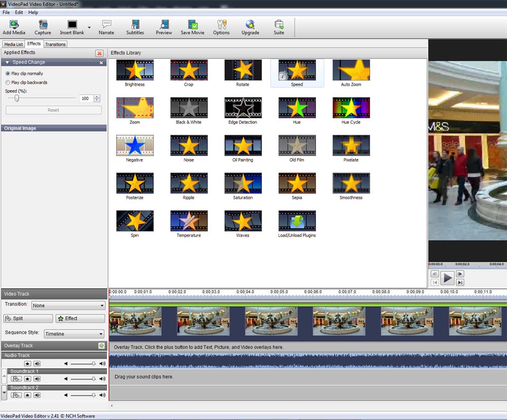Select Play clip backwards option

pos(8,83)
